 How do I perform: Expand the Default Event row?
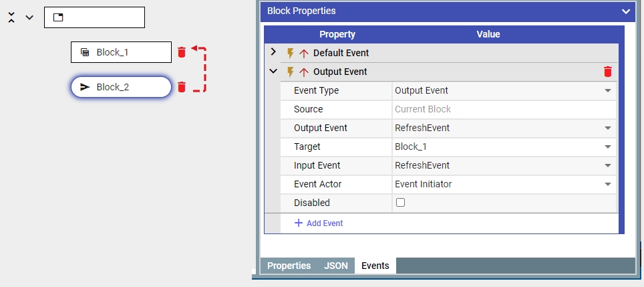click(273, 52)
